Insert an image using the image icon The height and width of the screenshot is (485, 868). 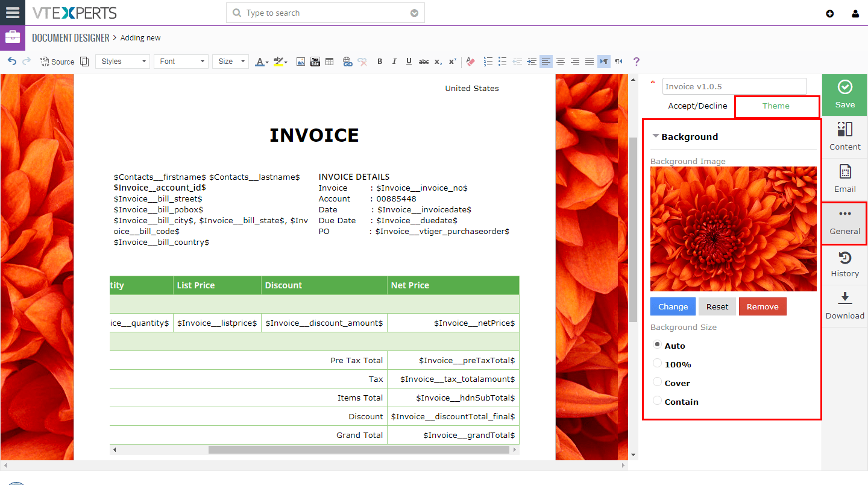tap(301, 62)
